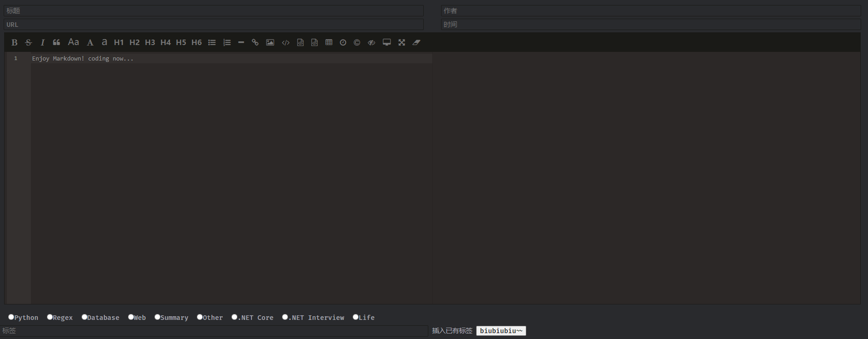Focus the 作者 author input field
868x339 pixels.
pos(651,10)
